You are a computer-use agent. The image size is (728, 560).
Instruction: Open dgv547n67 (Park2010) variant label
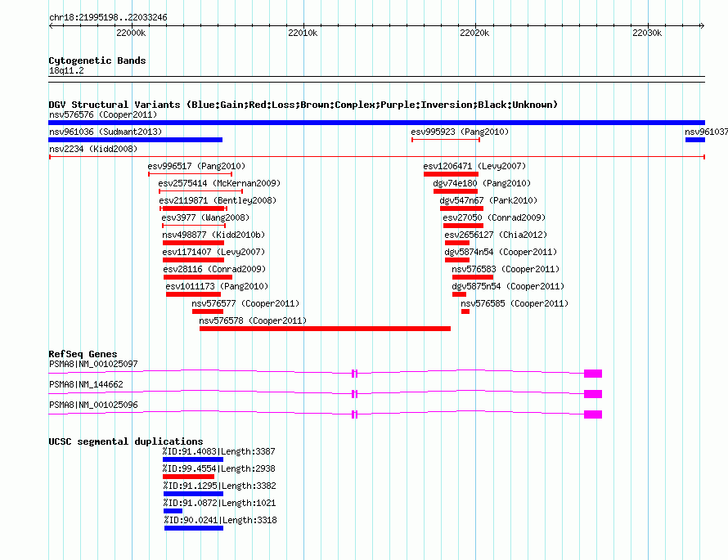tap(488, 200)
